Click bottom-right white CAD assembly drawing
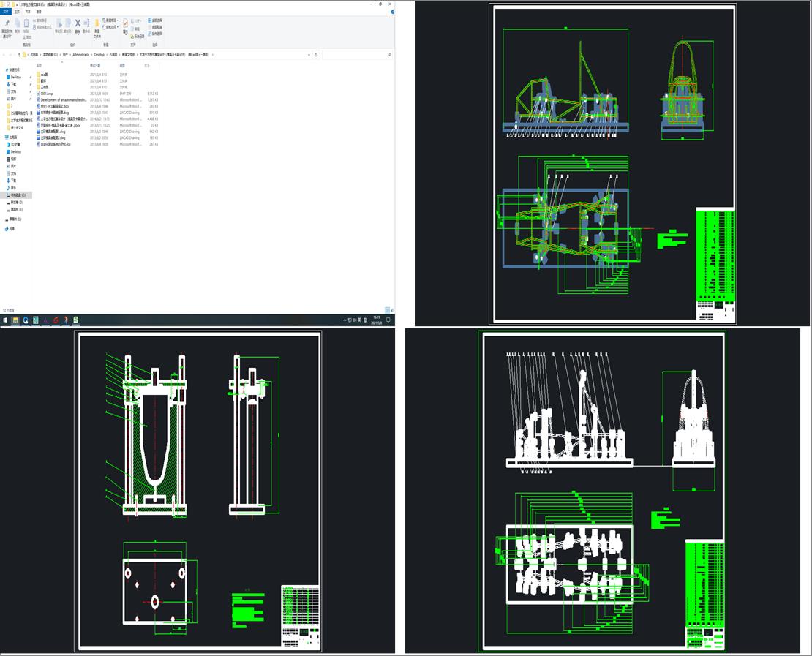This screenshot has width=812, height=656. coord(603,491)
